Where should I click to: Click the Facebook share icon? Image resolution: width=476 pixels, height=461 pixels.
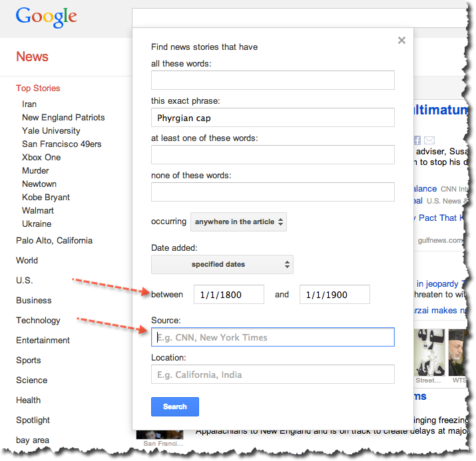[417, 140]
